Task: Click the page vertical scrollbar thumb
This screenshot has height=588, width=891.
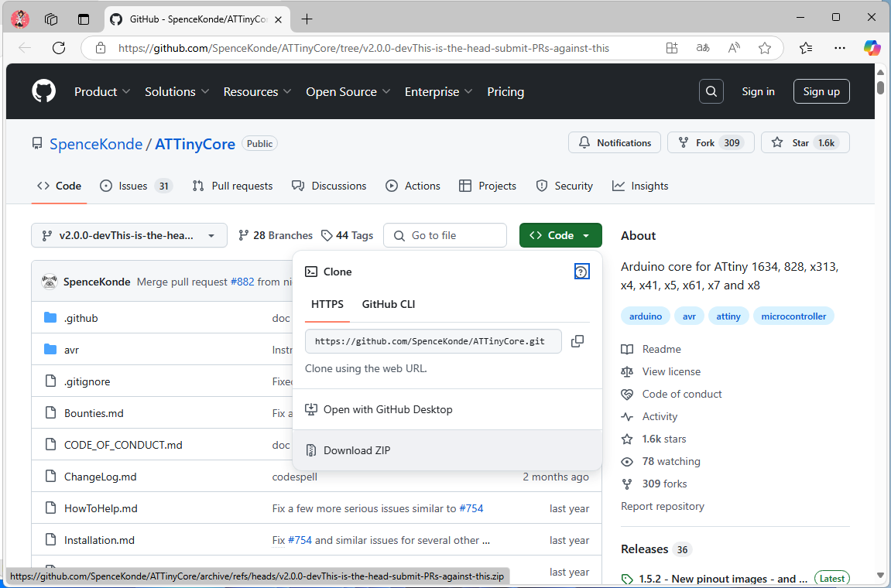Action: [x=880, y=87]
